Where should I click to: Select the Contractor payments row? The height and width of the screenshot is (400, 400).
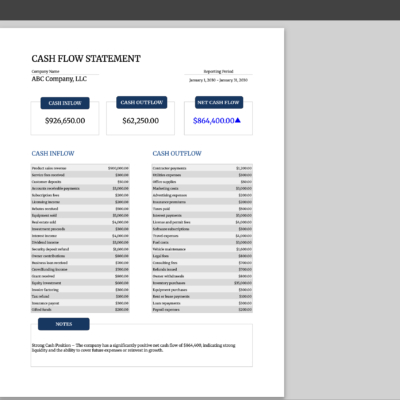click(x=202, y=168)
